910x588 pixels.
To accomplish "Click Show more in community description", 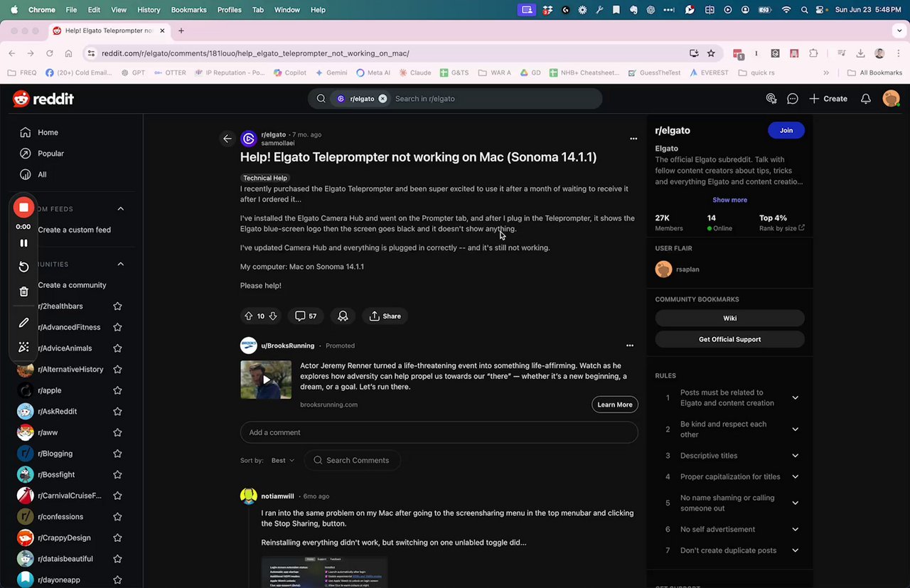I will click(x=729, y=200).
